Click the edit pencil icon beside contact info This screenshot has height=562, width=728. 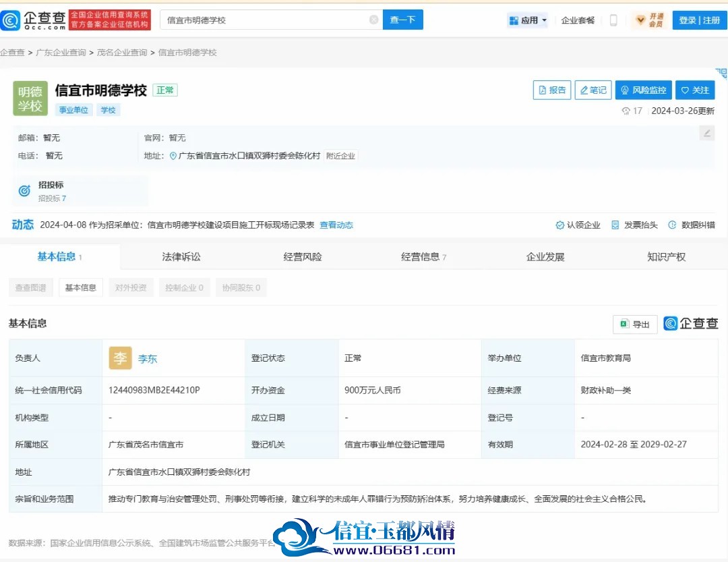point(706,134)
